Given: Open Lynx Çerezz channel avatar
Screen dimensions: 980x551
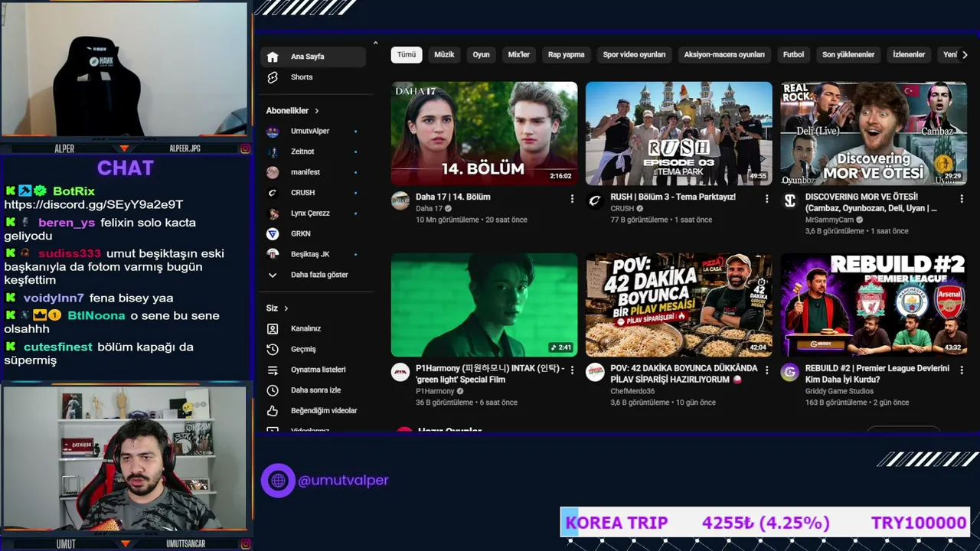Looking at the screenshot, I should pos(273,214).
